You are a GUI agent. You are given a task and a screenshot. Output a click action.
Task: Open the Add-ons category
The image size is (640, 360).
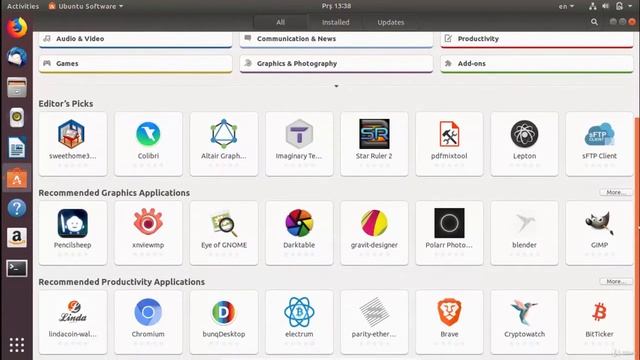point(537,64)
